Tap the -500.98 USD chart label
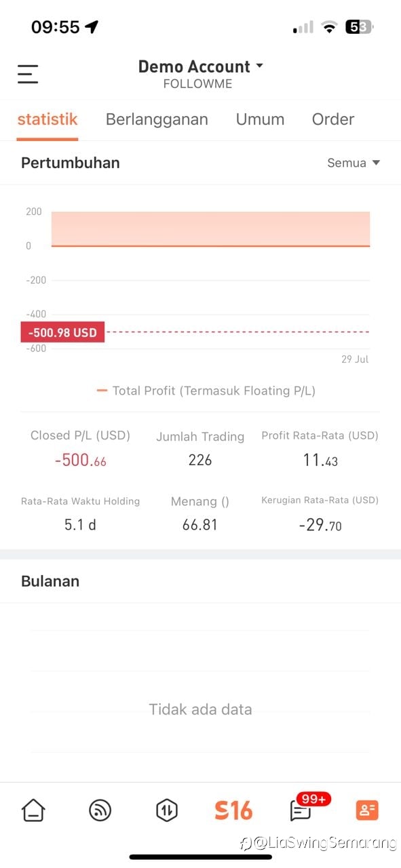This screenshot has height=868, width=401. (62, 332)
